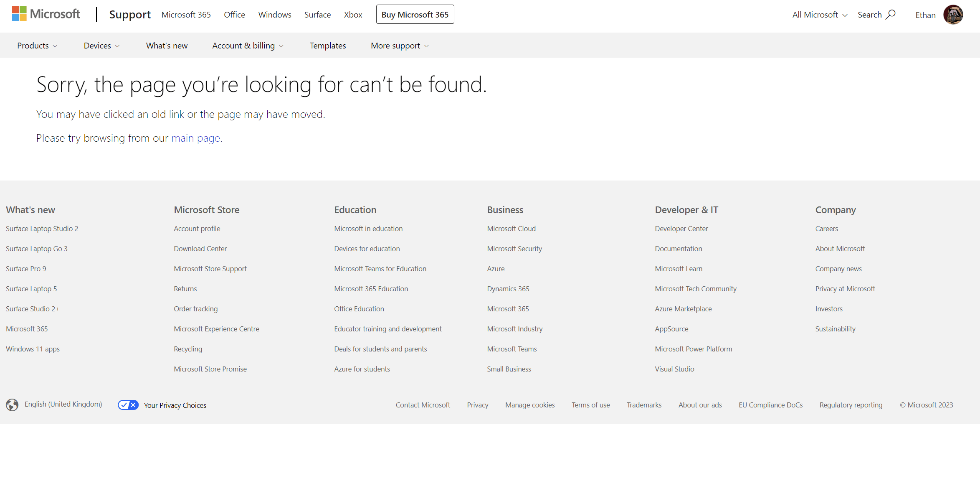Click the Buy Microsoft 365 button
The image size is (980, 486).
[x=415, y=15]
